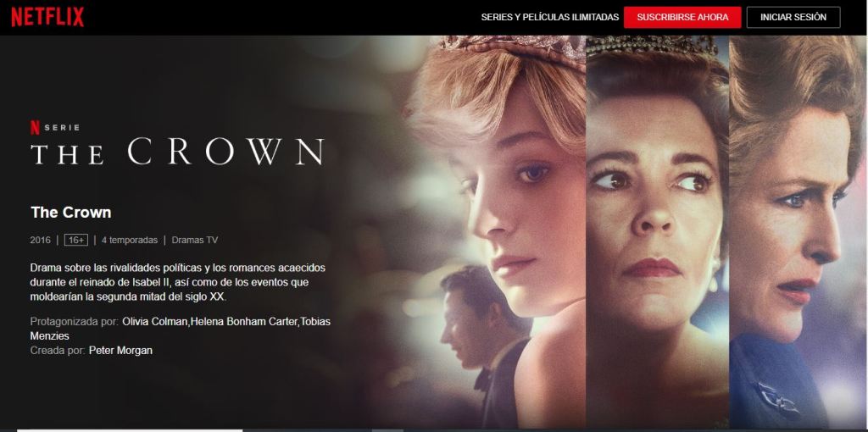
Task: Click the right profile portrait in blue
Action: click(797, 232)
